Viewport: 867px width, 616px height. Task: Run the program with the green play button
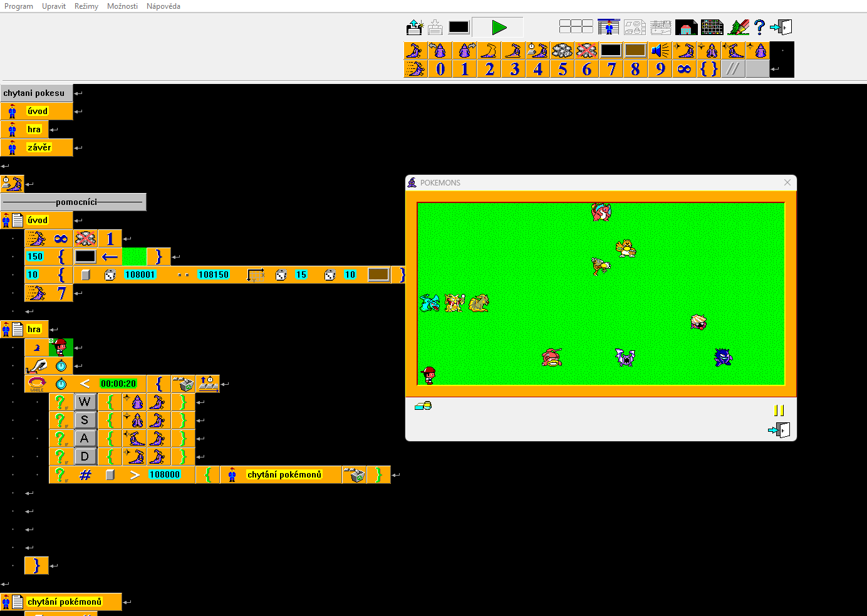tap(498, 28)
